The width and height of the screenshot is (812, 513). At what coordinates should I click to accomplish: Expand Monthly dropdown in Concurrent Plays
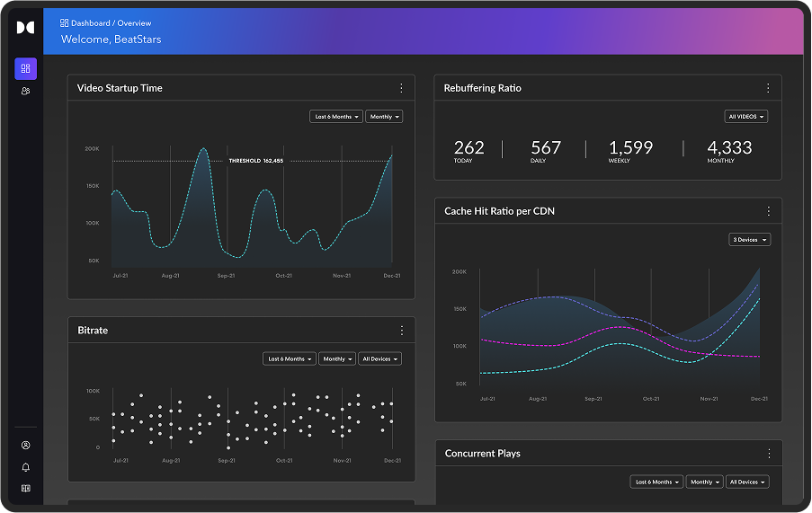704,482
